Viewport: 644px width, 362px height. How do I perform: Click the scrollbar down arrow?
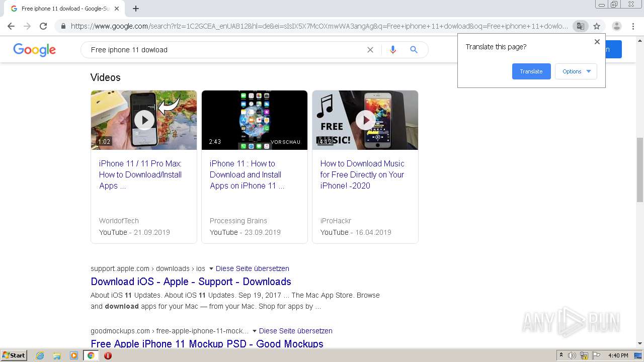[639, 343]
